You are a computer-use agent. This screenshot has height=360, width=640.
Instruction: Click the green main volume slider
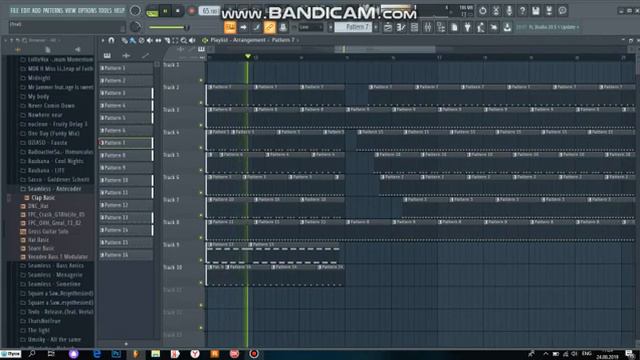169,27
